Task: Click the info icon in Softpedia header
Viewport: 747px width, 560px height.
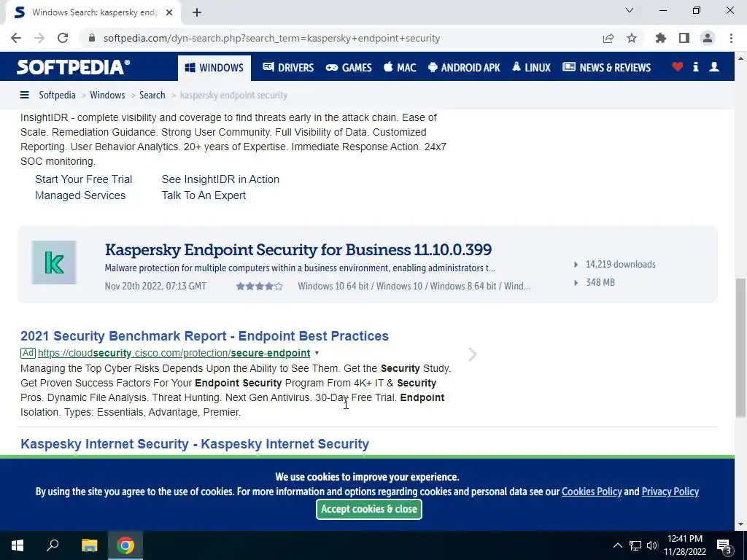Action: 695,66
